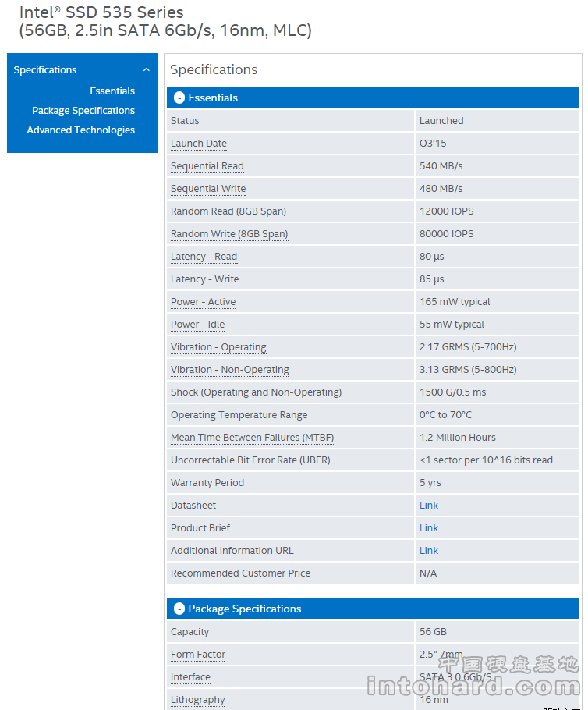Collapse the Essentials section minus icon
This screenshot has height=710, width=588.
pyautogui.click(x=179, y=98)
